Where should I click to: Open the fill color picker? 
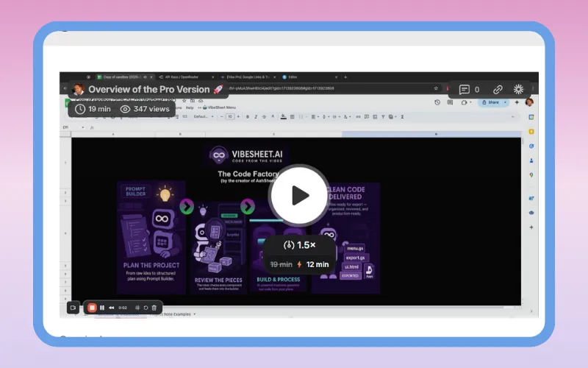284,117
